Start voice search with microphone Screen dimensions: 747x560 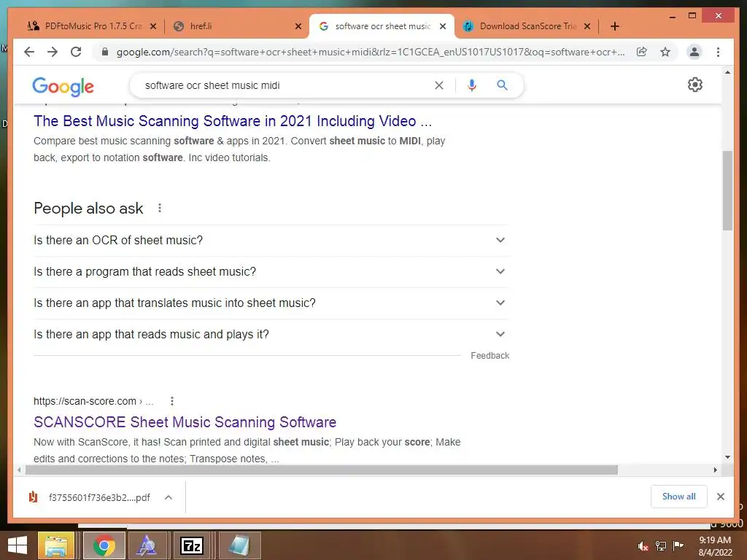[472, 85]
